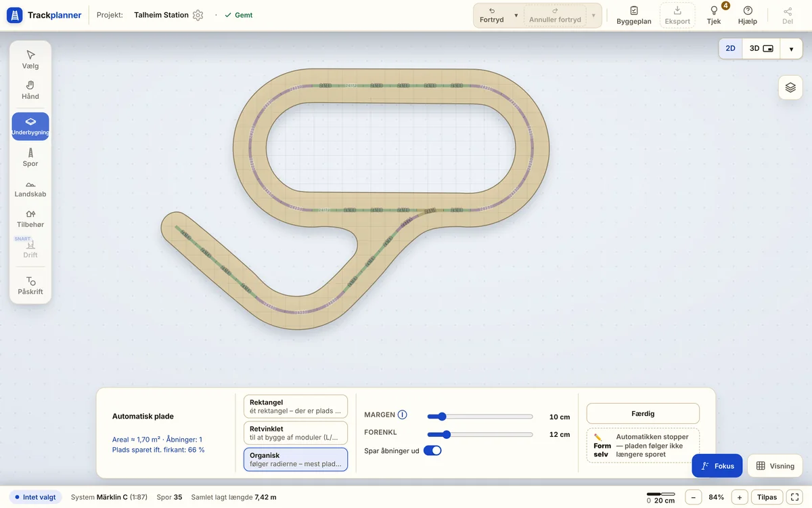Click Tilpas to fit view
Image resolution: width=812 pixels, height=508 pixels.
click(x=767, y=497)
